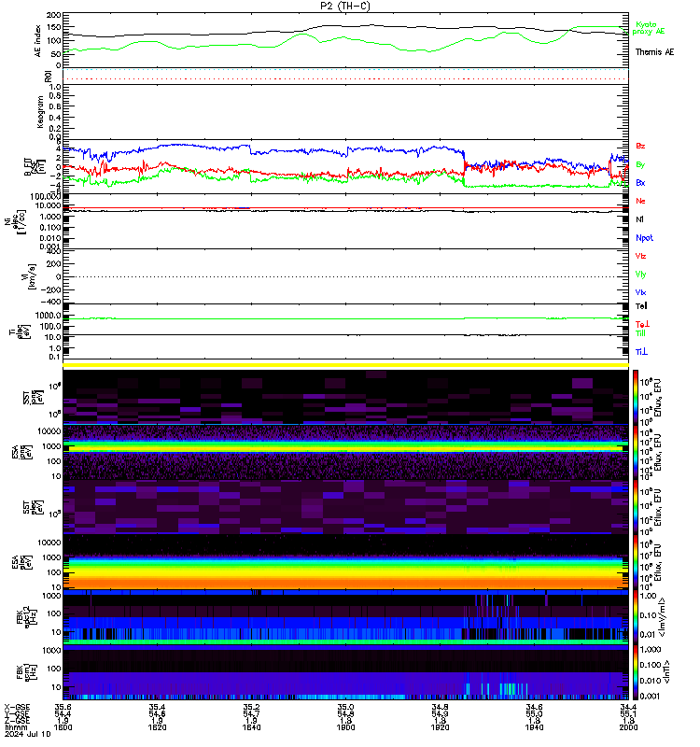Click the blue "Npot" legend label

pyautogui.click(x=644, y=238)
